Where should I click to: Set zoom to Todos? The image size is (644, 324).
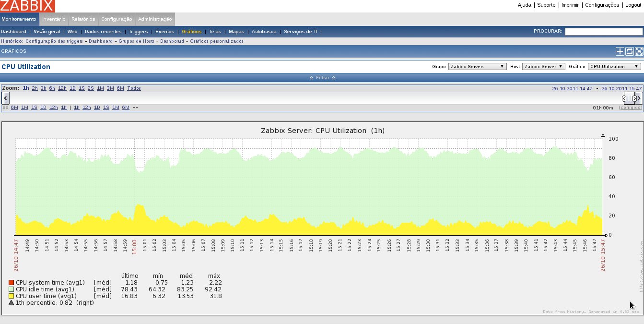pos(134,88)
